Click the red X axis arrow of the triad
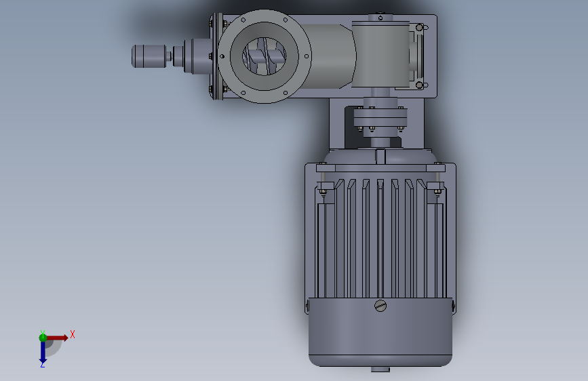Viewport: 588px width, 381px height. (x=57, y=338)
